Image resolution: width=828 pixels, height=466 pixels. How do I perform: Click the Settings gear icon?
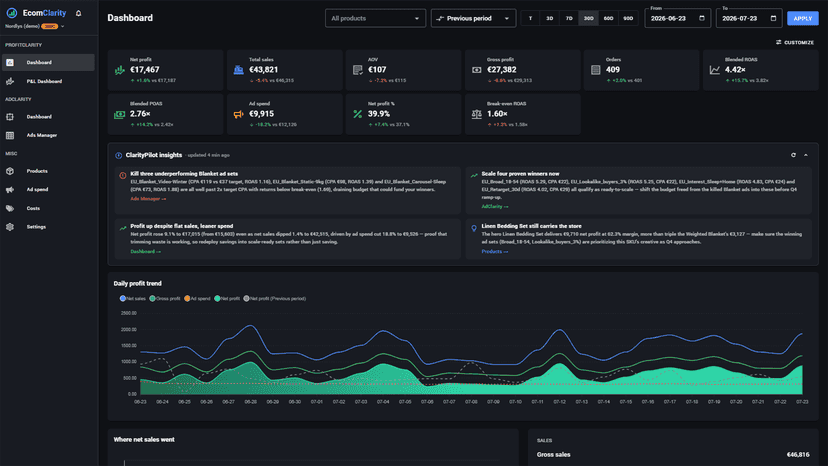point(10,227)
